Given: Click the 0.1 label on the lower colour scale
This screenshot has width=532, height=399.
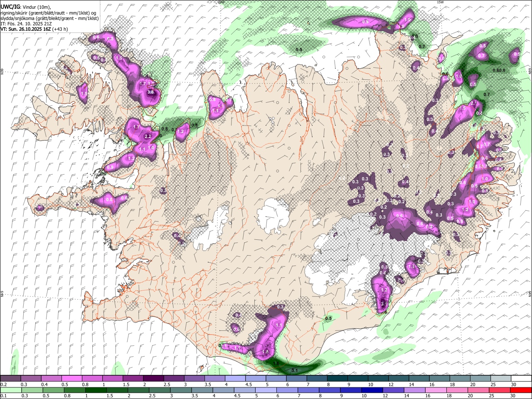Looking at the screenshot, I should pos(3,396).
